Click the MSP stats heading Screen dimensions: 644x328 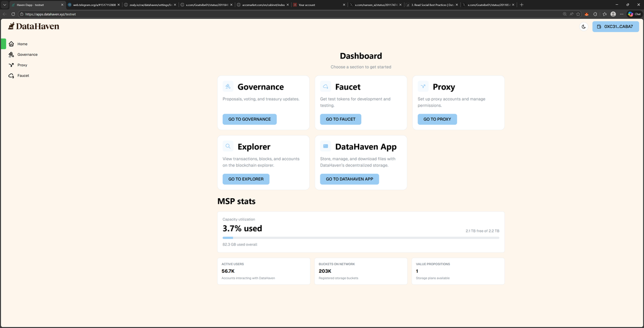(236, 202)
